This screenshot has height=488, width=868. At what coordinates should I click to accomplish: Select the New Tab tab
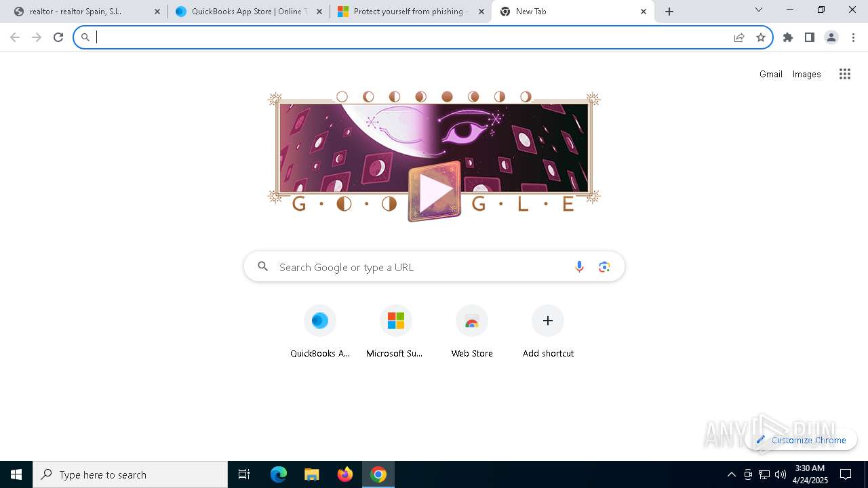(573, 12)
